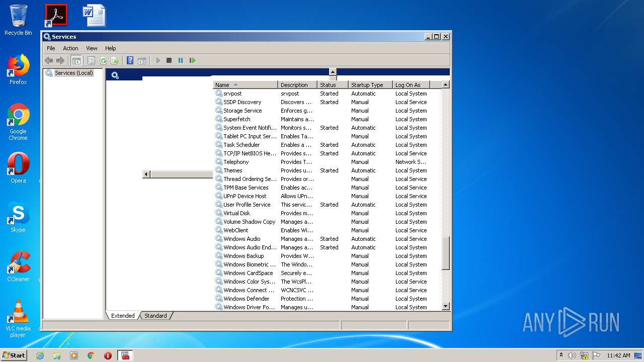
Task: Switch to the Extended tab
Action: click(123, 316)
